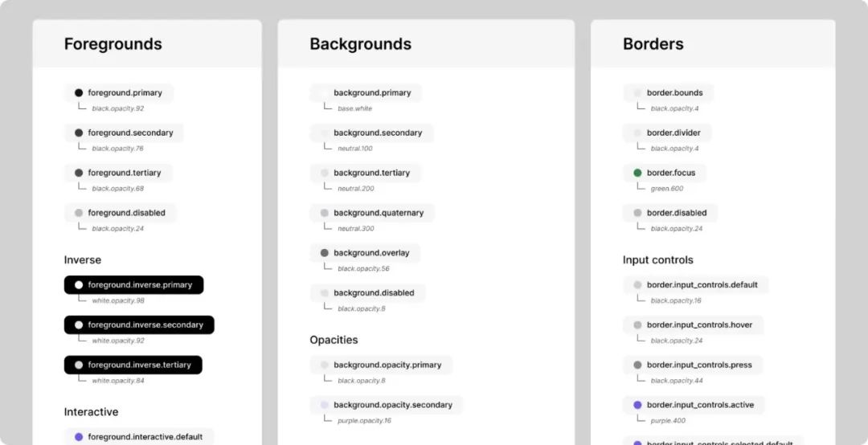Click the green.600 alias text
Screen dimensions: 868x445
(667, 188)
